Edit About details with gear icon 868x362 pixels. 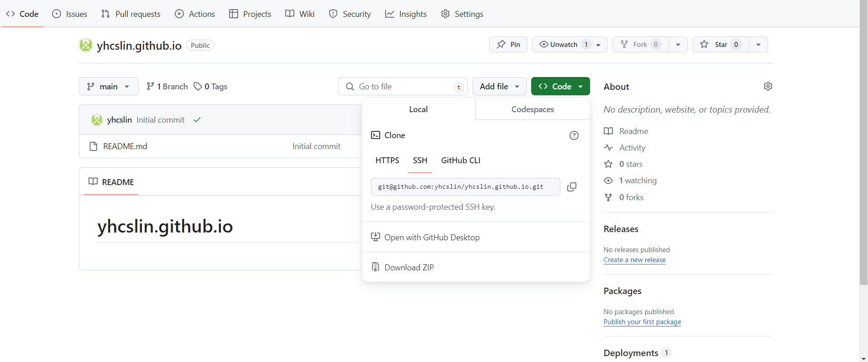coord(768,86)
